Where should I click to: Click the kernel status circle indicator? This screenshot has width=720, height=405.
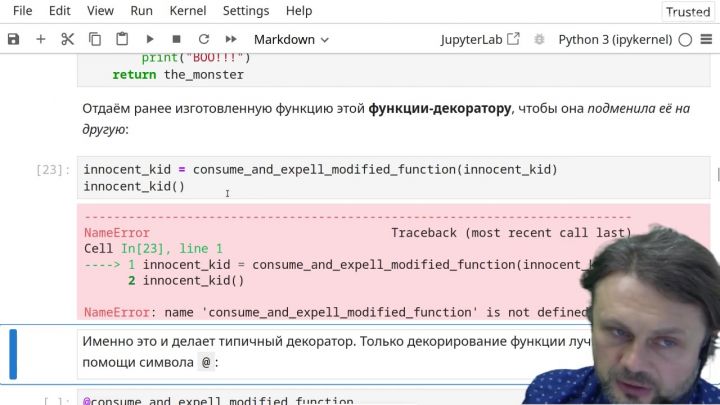click(685, 39)
